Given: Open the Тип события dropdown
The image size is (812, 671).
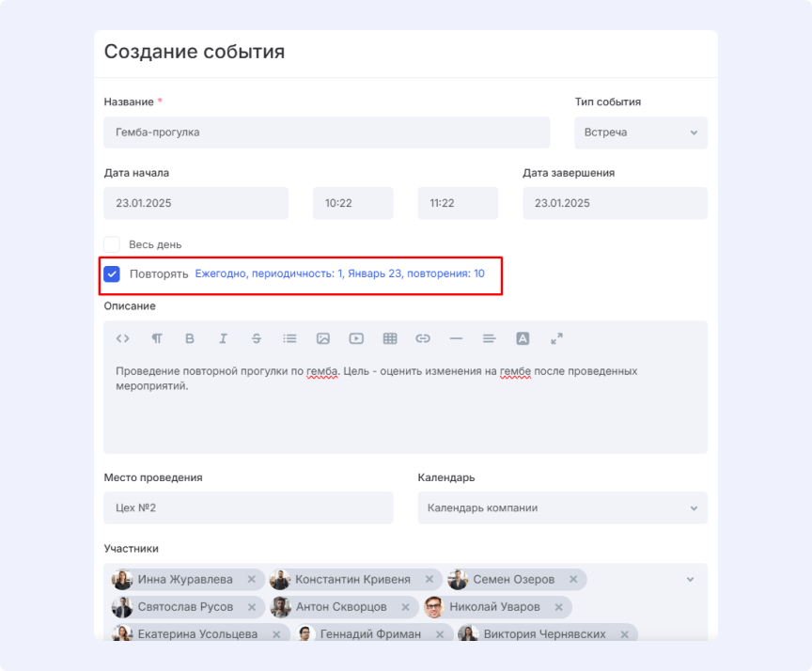Looking at the screenshot, I should [x=640, y=133].
